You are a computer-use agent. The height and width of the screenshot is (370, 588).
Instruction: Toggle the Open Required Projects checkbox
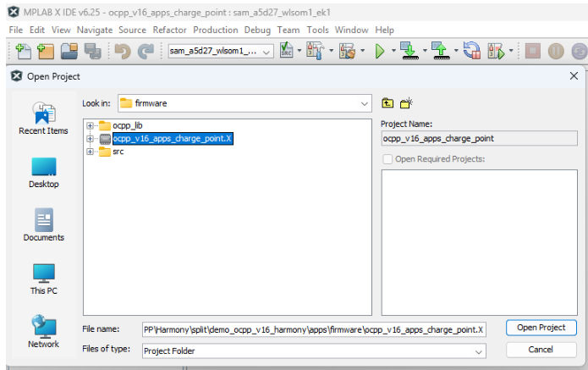(x=387, y=159)
